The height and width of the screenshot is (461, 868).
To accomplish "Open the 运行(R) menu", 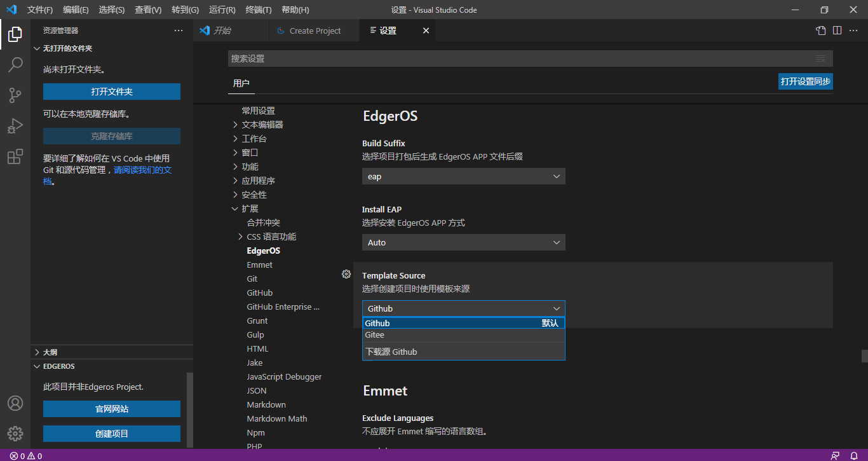I will 222,10.
